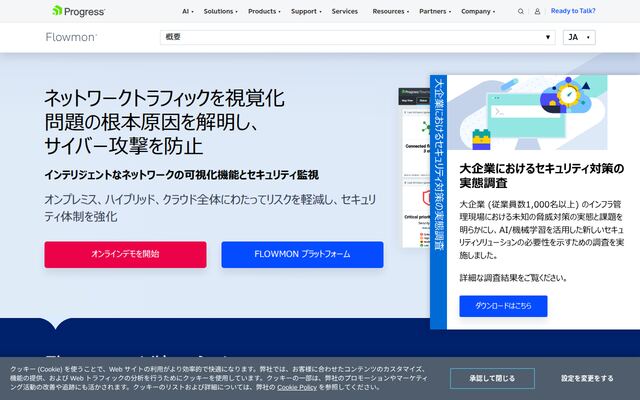The image size is (640, 400).
Task: Click the Ready to Talk? link
Action: coord(573,11)
